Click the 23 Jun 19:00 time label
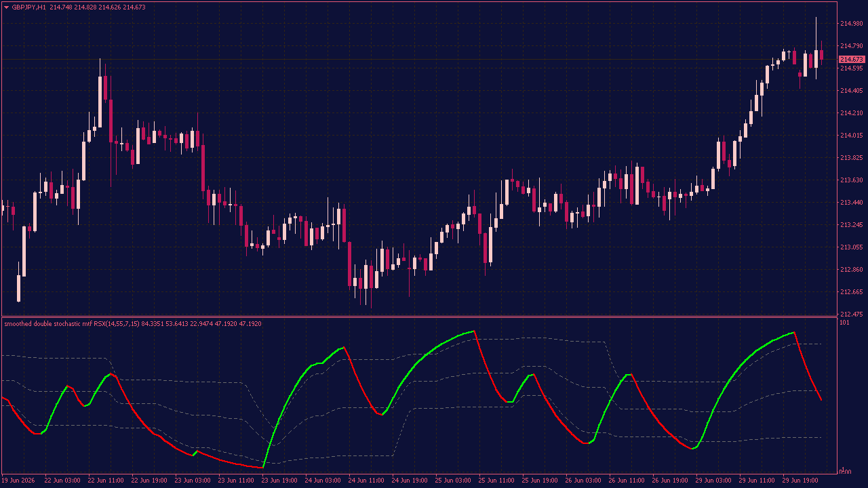The width and height of the screenshot is (868, 488). [279, 481]
